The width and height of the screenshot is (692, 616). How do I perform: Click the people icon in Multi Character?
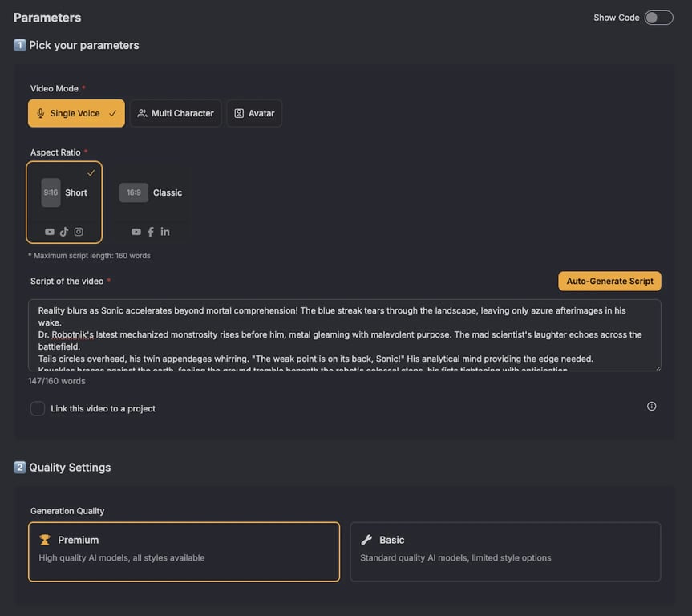tap(142, 114)
